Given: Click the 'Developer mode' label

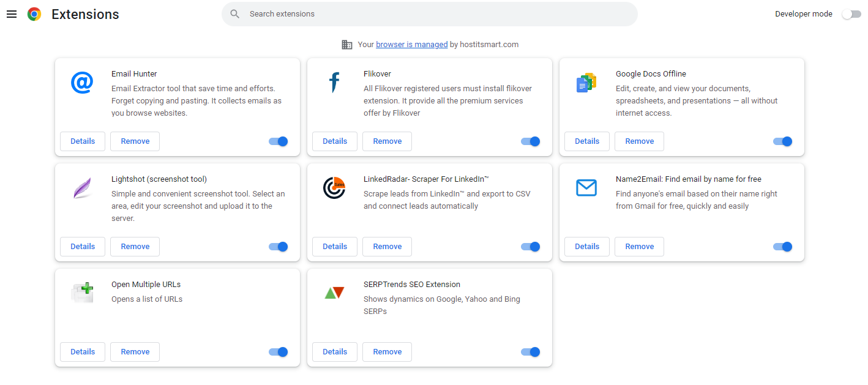Looking at the screenshot, I should (x=804, y=14).
